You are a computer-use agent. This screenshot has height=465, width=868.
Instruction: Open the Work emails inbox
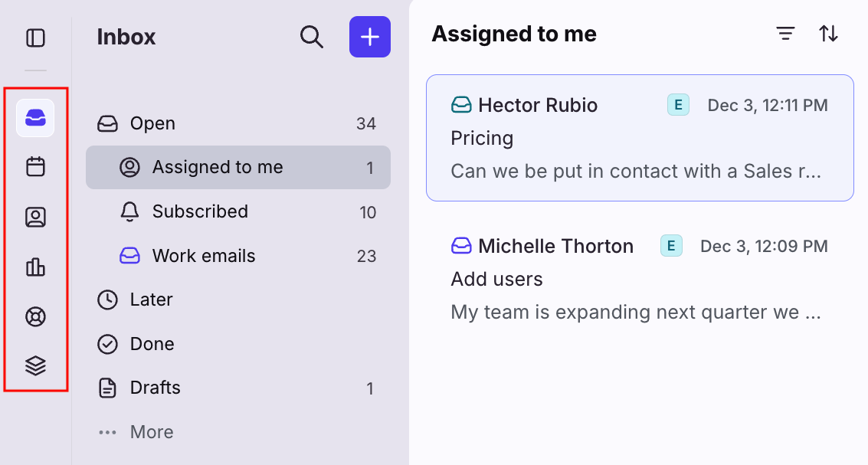click(204, 256)
